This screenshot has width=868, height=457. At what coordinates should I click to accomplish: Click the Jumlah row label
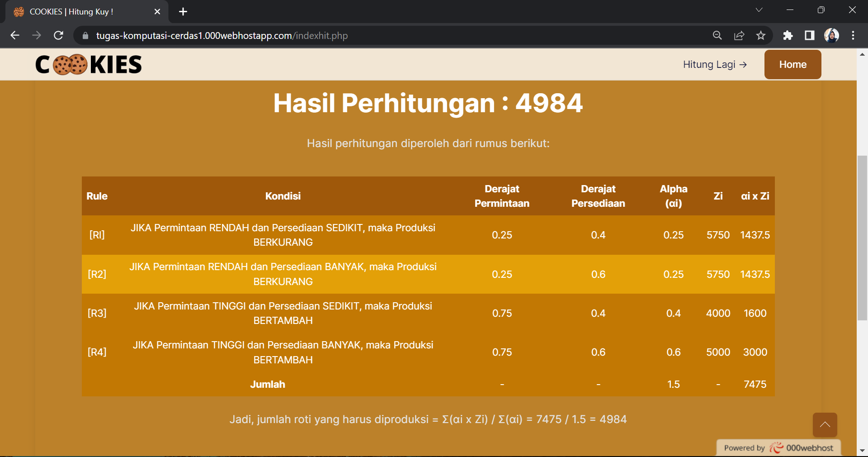[x=268, y=384]
